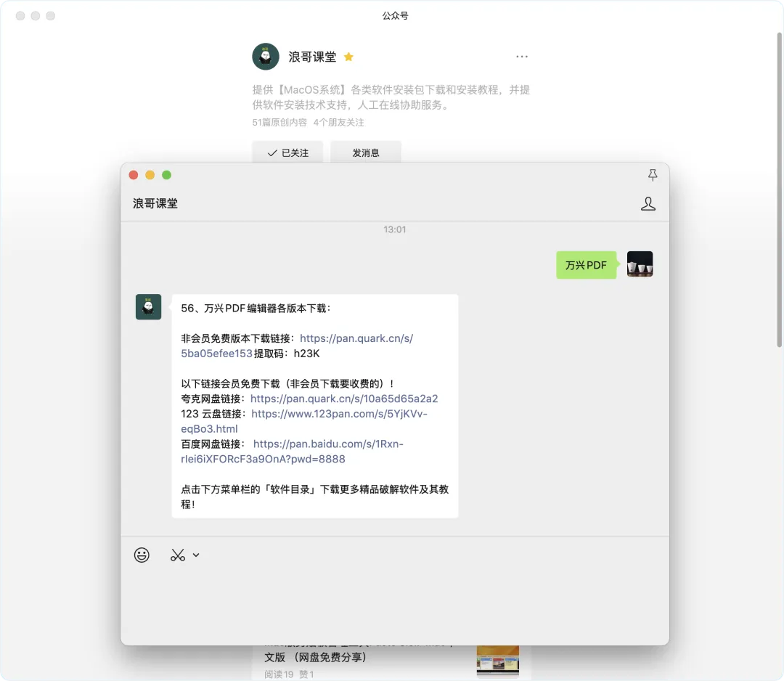The image size is (784, 681).
Task: Open the emoji picker smiley icon
Action: pos(142,555)
